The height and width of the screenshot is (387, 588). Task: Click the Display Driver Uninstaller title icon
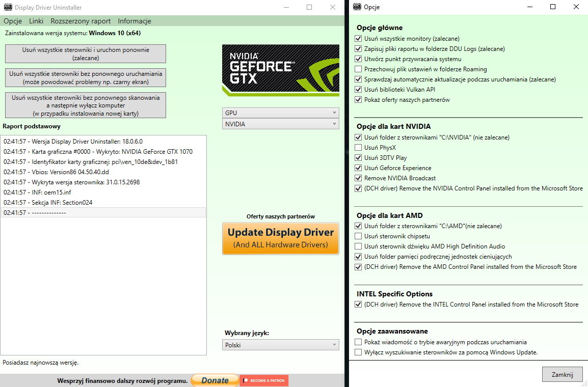(x=8, y=8)
